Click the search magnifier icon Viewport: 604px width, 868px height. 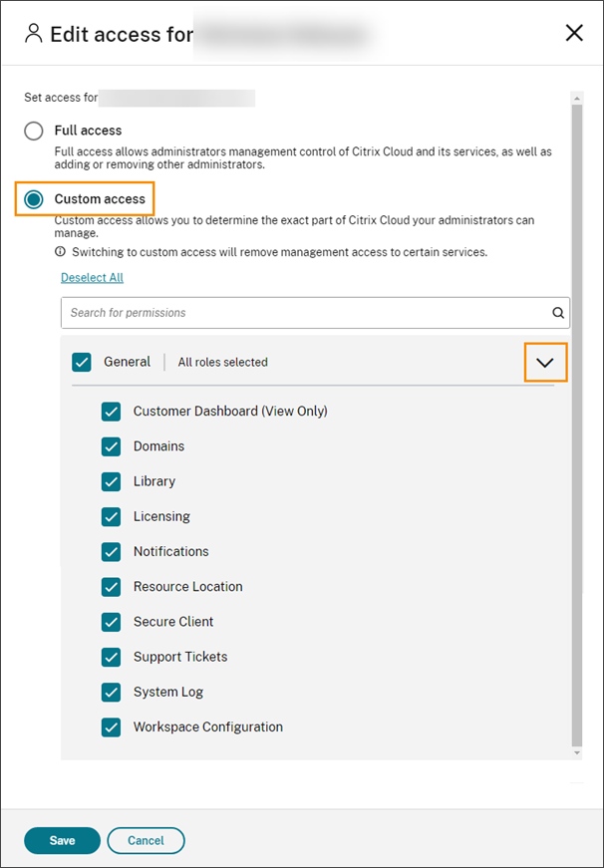[558, 313]
